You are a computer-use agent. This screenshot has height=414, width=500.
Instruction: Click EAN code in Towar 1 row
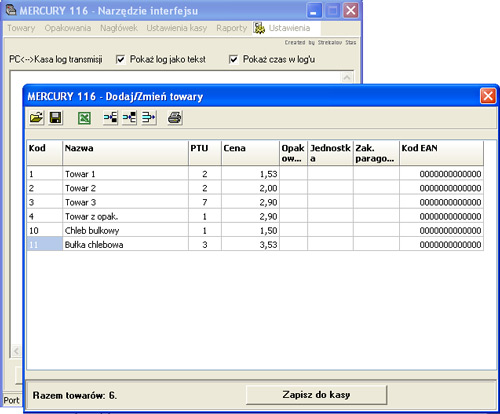(441, 174)
